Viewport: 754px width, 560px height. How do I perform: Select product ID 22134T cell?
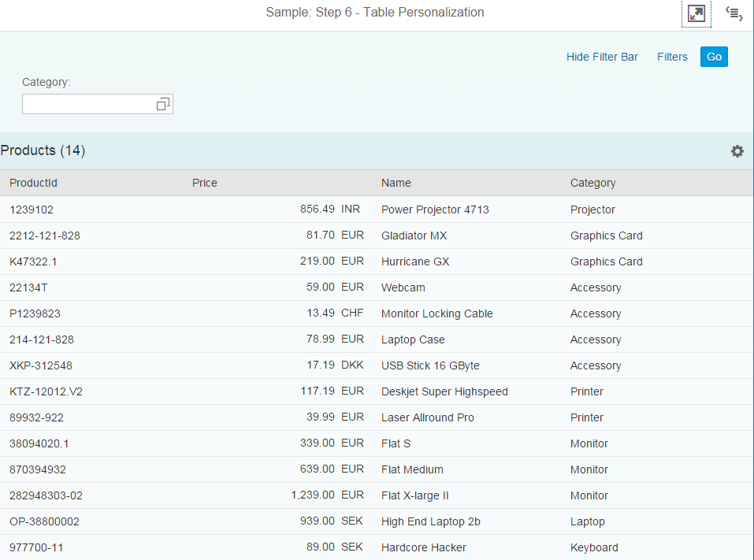click(x=28, y=287)
